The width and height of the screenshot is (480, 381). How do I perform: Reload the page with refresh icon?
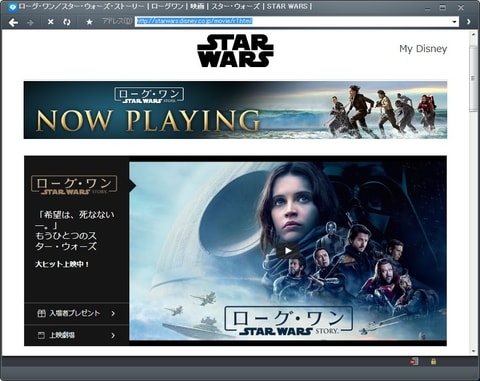(x=67, y=22)
